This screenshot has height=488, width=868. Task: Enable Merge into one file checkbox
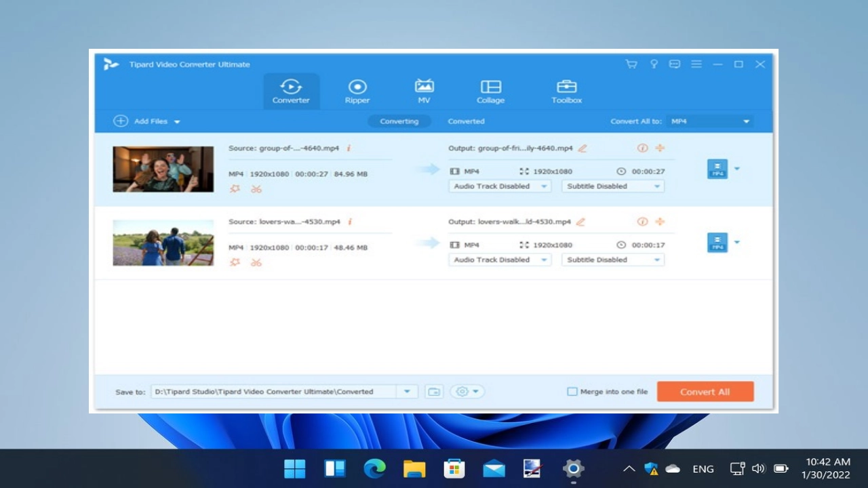(x=572, y=392)
